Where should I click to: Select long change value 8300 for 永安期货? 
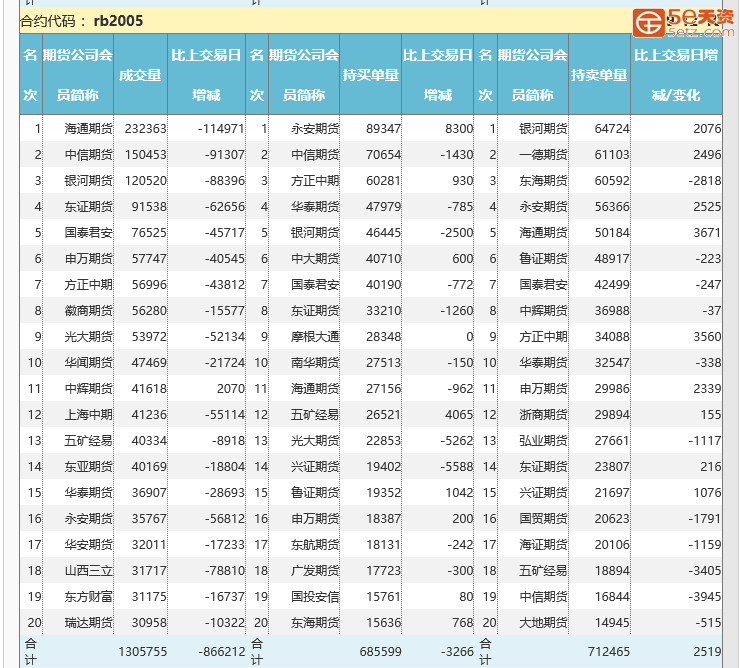(459, 128)
